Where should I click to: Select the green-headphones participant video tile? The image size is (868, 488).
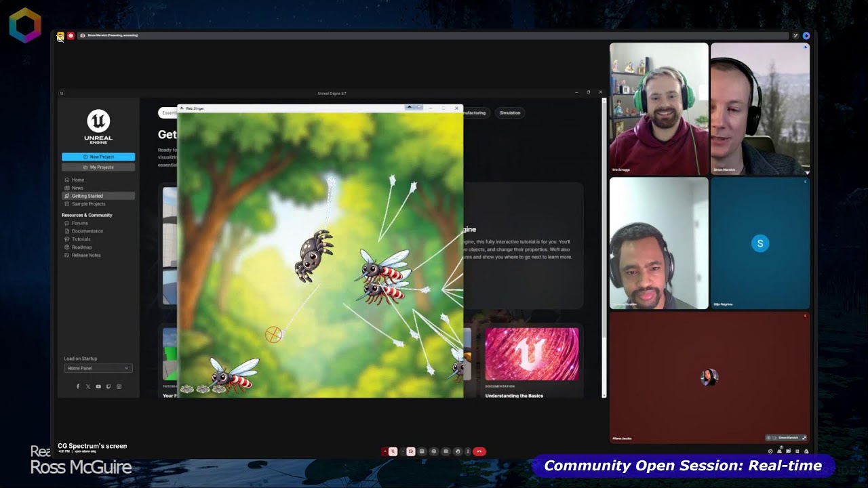coord(658,108)
